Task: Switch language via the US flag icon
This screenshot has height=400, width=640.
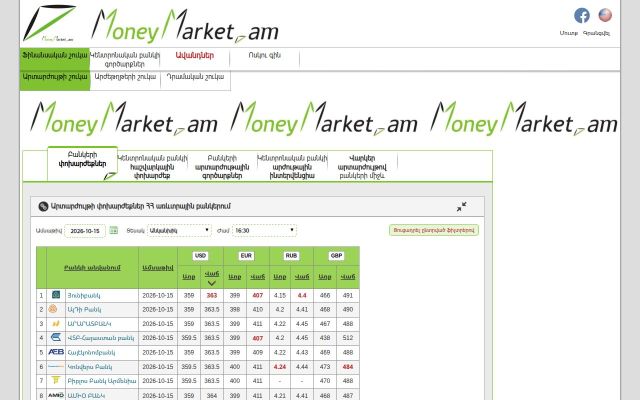Action: click(x=605, y=15)
